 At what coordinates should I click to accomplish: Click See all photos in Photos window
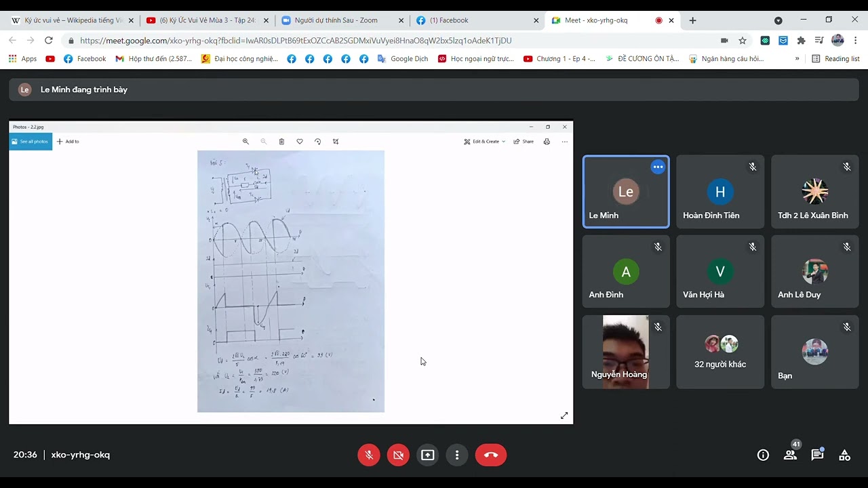pyautogui.click(x=31, y=142)
